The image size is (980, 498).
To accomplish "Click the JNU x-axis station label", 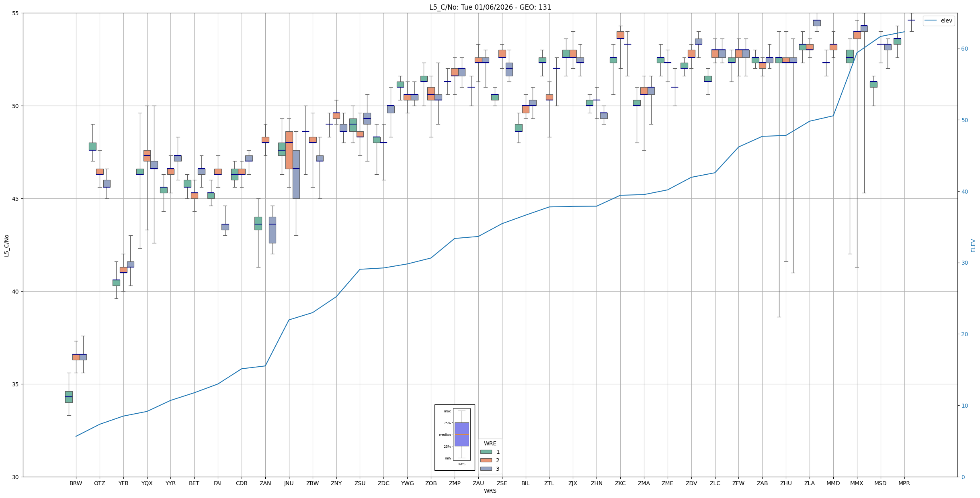I will [289, 483].
